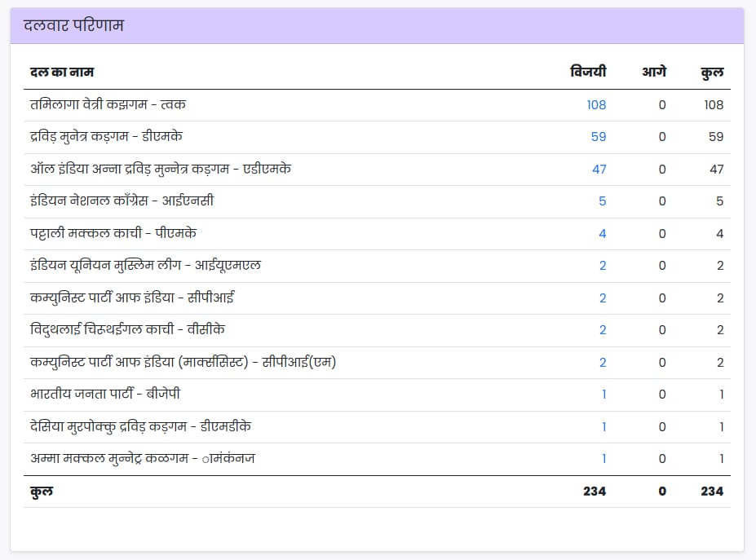Click the आगे column header
The width and height of the screenshot is (756, 560).
pyautogui.click(x=654, y=72)
